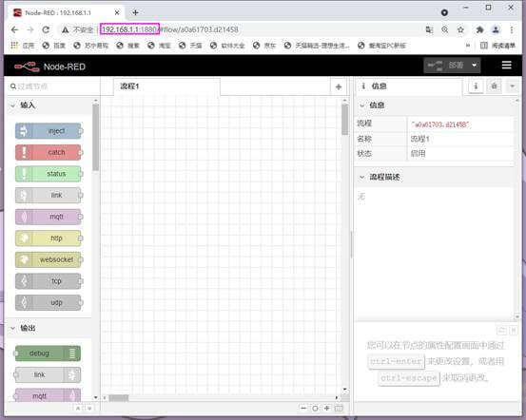Open the Node-RED hamburger main menu
The height and width of the screenshot is (420, 526).
coord(507,66)
